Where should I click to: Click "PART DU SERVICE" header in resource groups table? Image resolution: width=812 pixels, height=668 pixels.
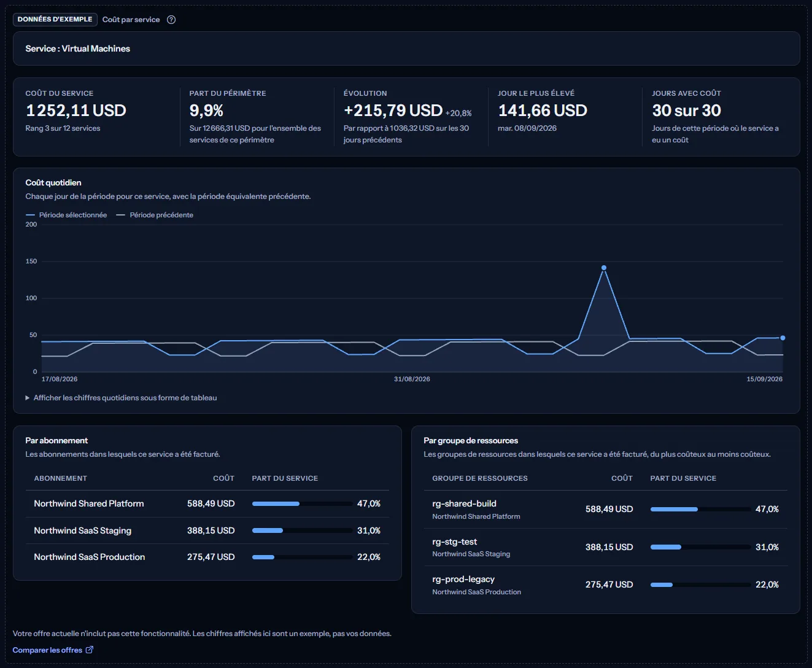point(683,478)
